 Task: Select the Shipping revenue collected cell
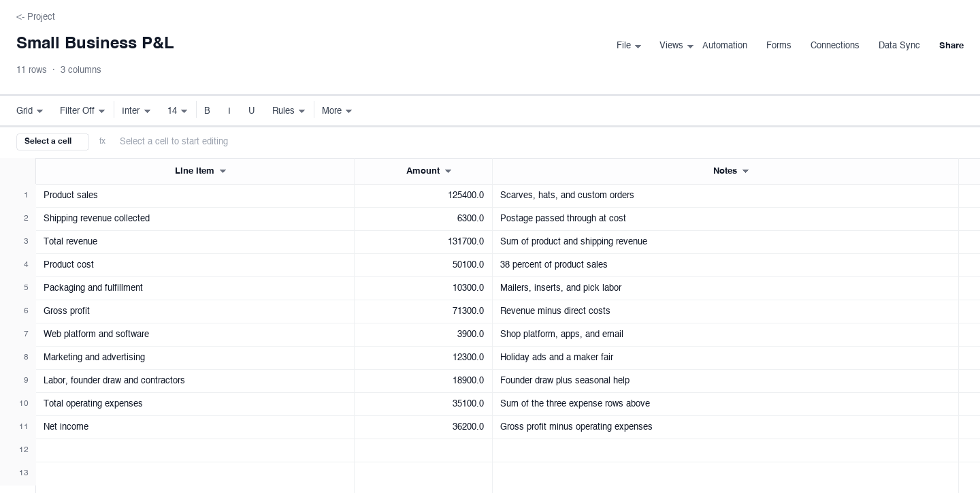pyautogui.click(x=195, y=219)
